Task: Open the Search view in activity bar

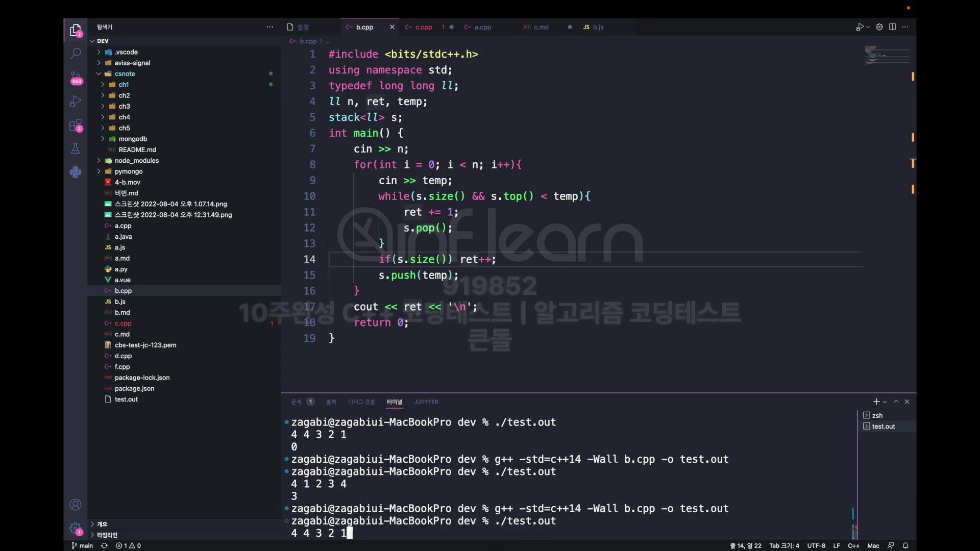Action: [x=76, y=53]
